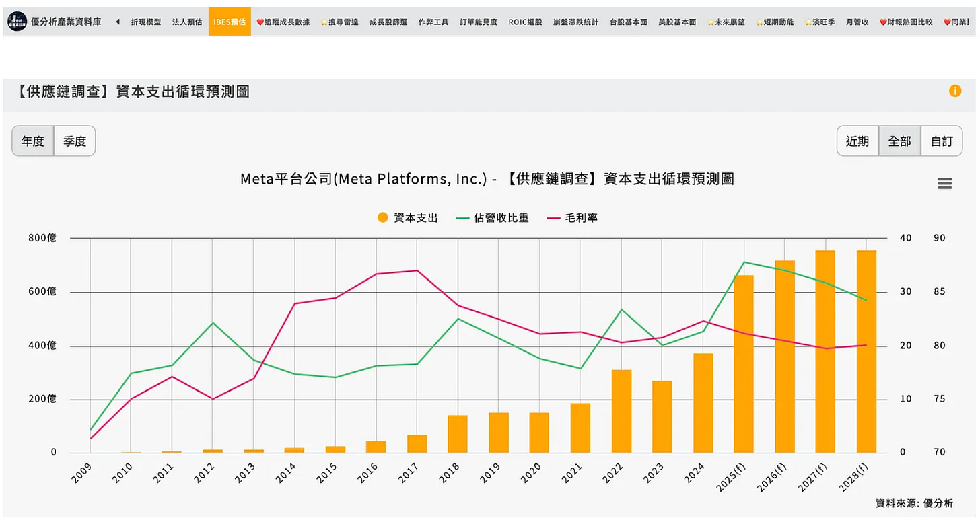Click the 優分析產業資料庫 site title
The height and width of the screenshot is (522, 980).
[x=66, y=22]
